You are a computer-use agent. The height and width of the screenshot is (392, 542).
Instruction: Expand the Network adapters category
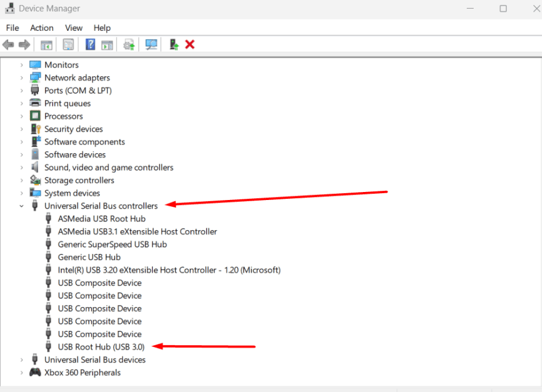(x=22, y=78)
